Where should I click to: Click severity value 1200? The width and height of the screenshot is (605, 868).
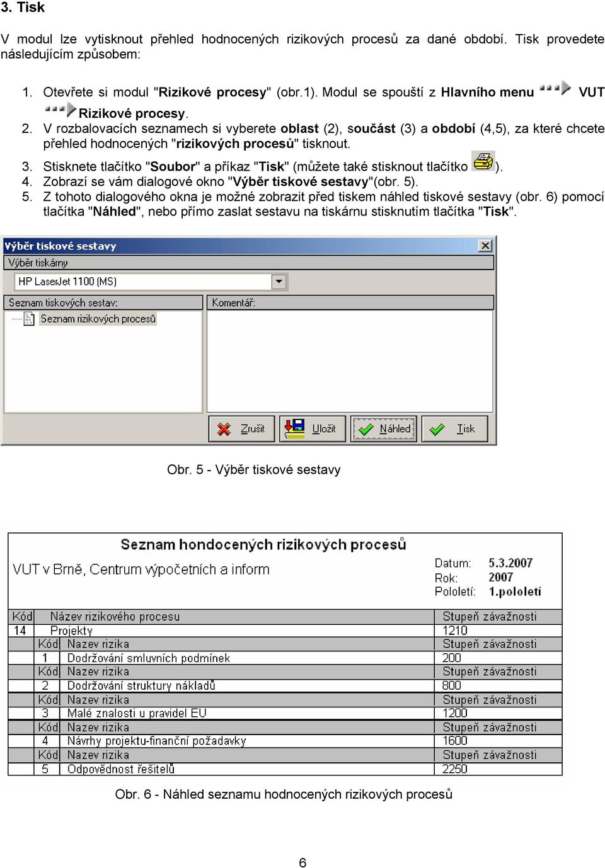[455, 713]
